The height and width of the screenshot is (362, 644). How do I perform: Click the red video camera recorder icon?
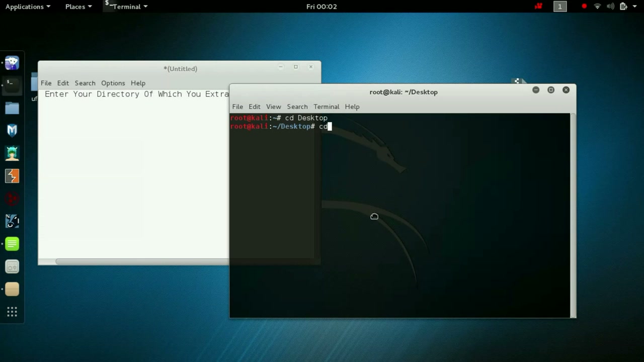(x=538, y=7)
